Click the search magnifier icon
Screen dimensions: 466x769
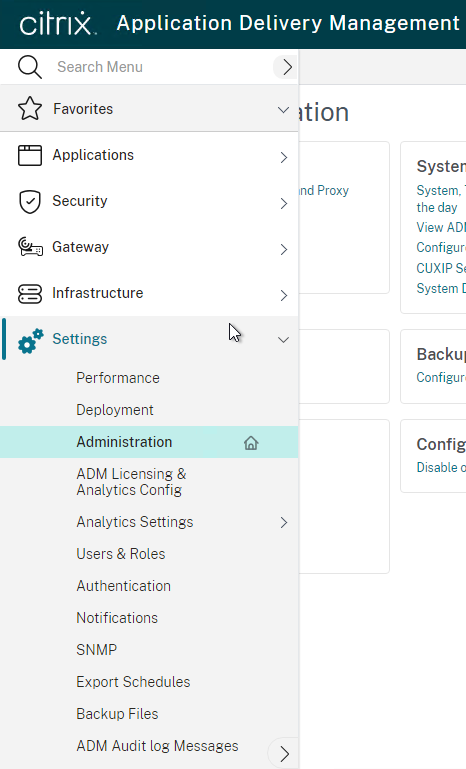click(x=29, y=67)
